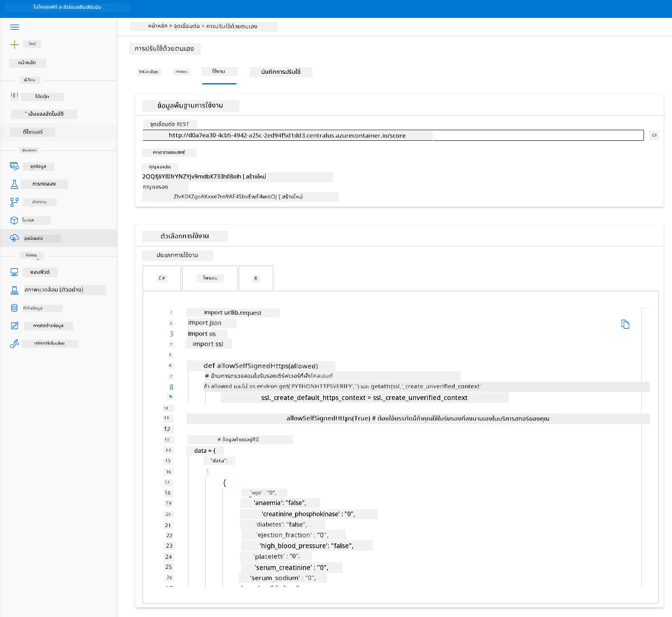672x617 pixels.
Task: Select บริการที่เชื่อมโยง sidebar item
Action: click(x=50, y=343)
